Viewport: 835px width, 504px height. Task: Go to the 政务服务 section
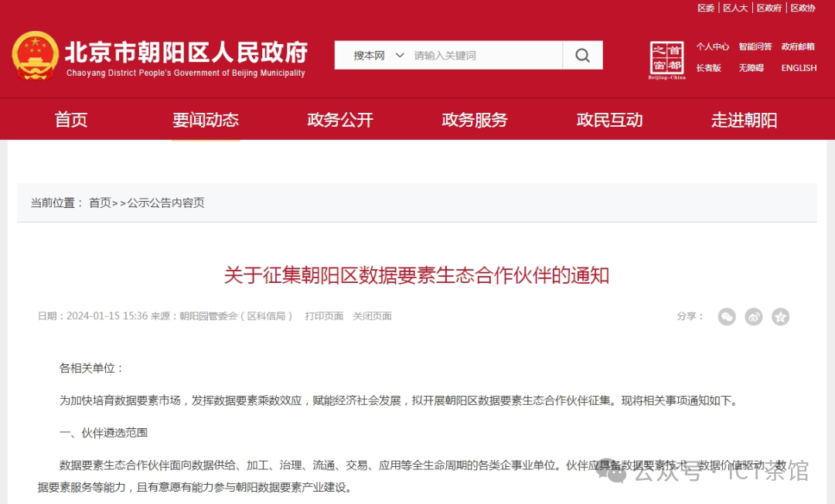click(475, 120)
